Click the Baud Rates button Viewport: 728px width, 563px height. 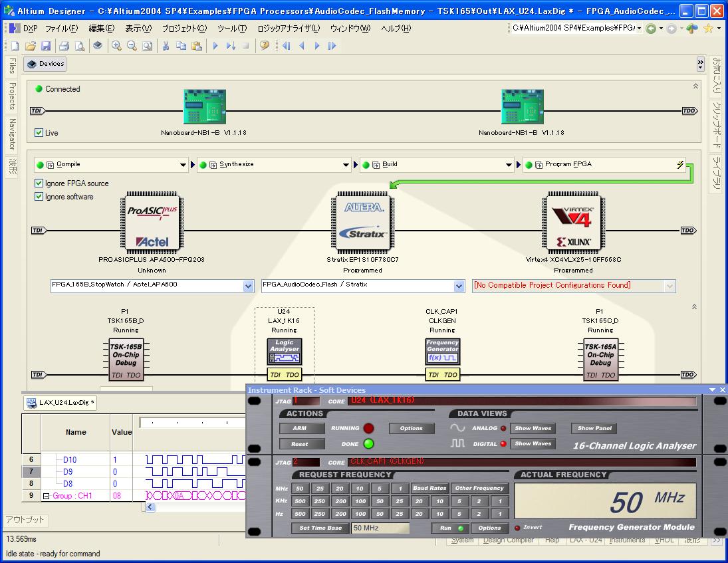pos(429,489)
